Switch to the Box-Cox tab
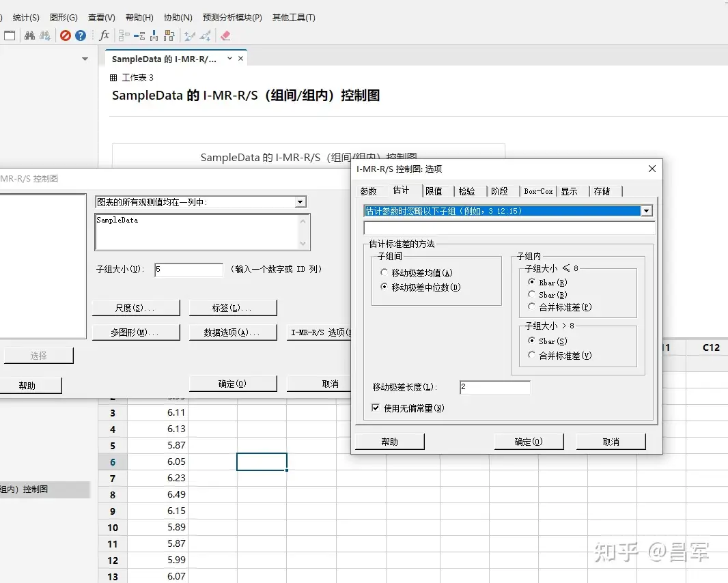The image size is (728, 583). point(538,192)
